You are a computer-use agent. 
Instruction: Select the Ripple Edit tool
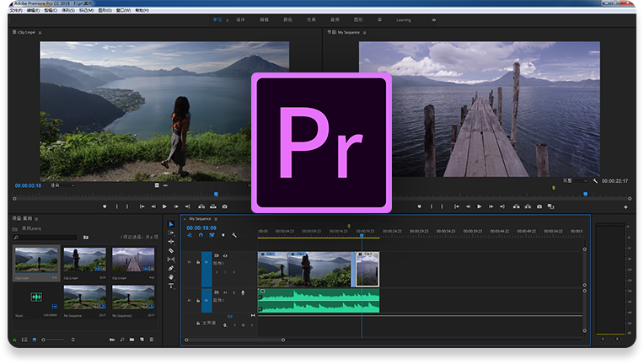pyautogui.click(x=171, y=242)
